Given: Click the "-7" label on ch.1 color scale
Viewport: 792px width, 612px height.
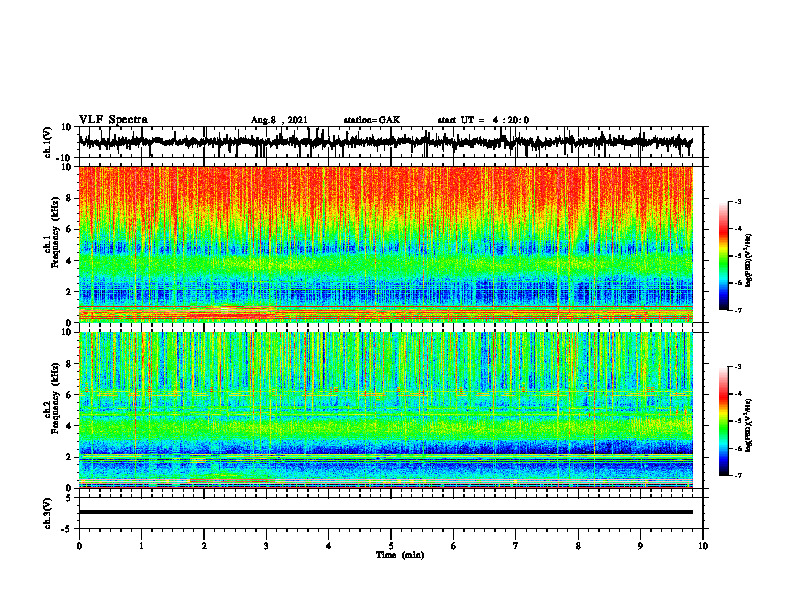Looking at the screenshot, I should point(737,310).
